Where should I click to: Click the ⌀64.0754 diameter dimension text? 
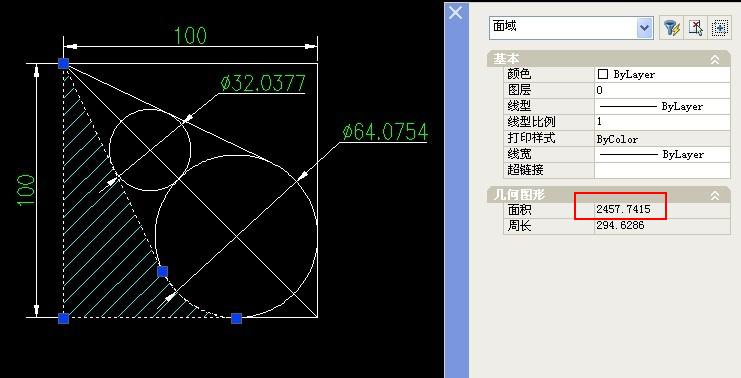coord(385,132)
